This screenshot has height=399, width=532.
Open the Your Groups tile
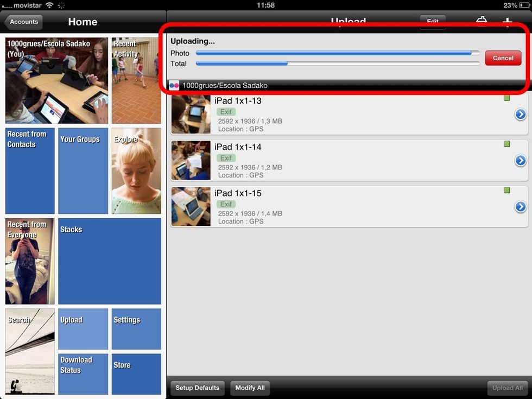83,171
